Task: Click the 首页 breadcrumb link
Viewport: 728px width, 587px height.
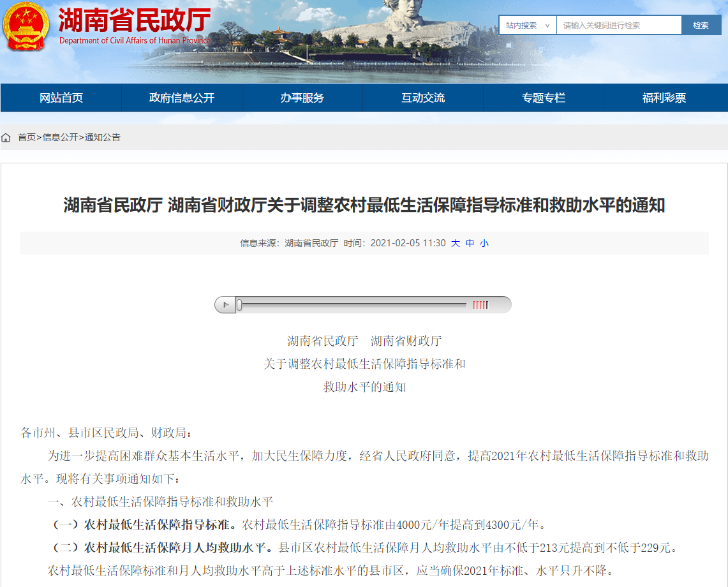Action: click(26, 137)
